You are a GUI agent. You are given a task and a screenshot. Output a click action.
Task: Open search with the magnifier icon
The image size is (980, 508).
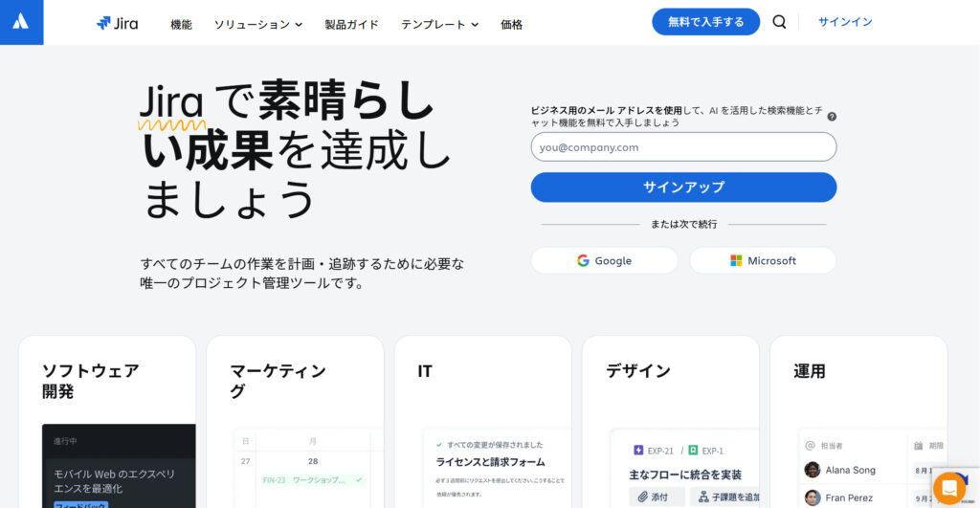(779, 22)
